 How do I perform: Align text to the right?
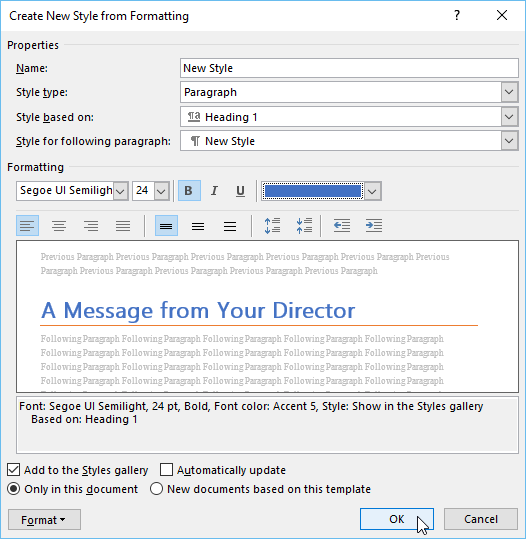(91, 226)
